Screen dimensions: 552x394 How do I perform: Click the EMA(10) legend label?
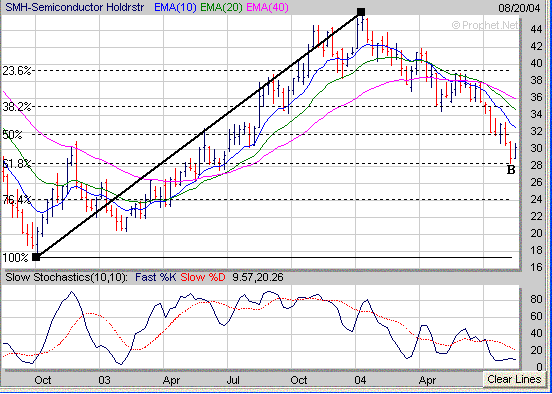click(x=175, y=7)
